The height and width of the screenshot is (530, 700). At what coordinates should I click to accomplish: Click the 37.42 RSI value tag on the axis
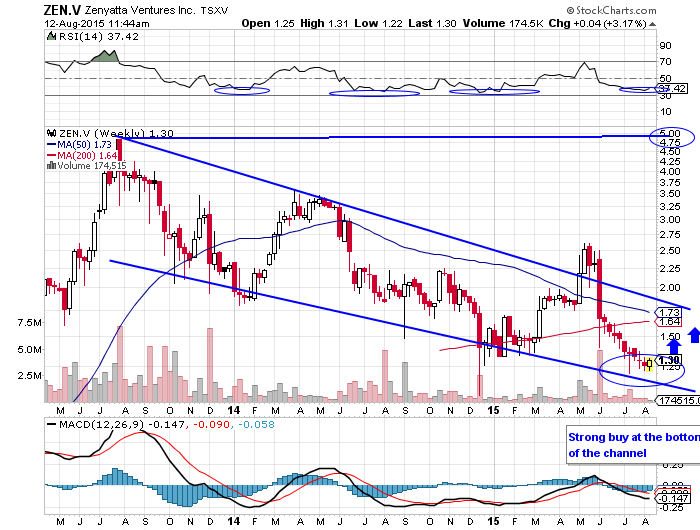(672, 88)
